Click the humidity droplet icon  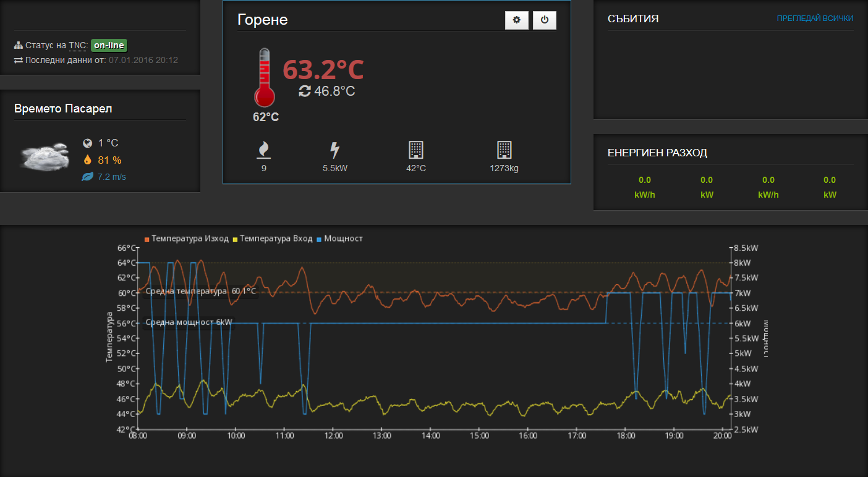click(88, 160)
